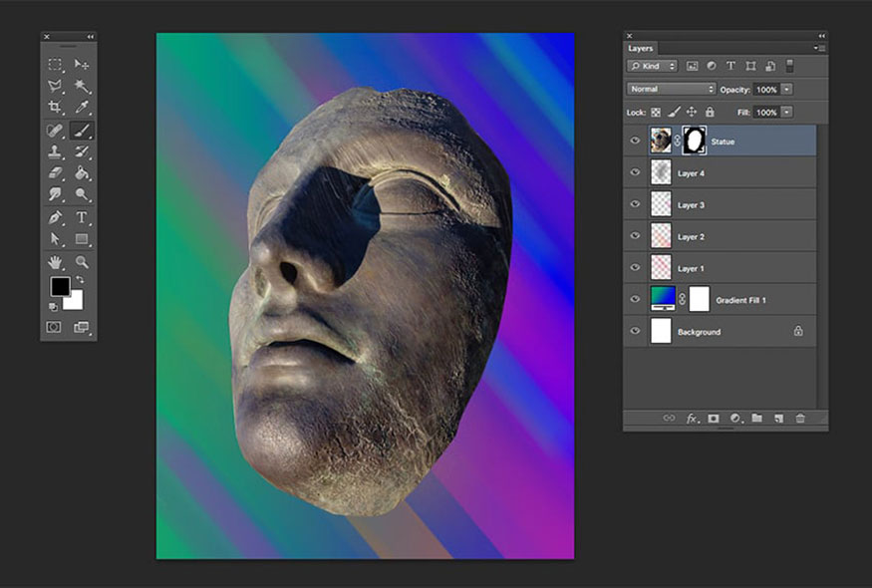Filter layers by adjustment layers
This screenshot has height=588, width=872.
pyautogui.click(x=712, y=66)
